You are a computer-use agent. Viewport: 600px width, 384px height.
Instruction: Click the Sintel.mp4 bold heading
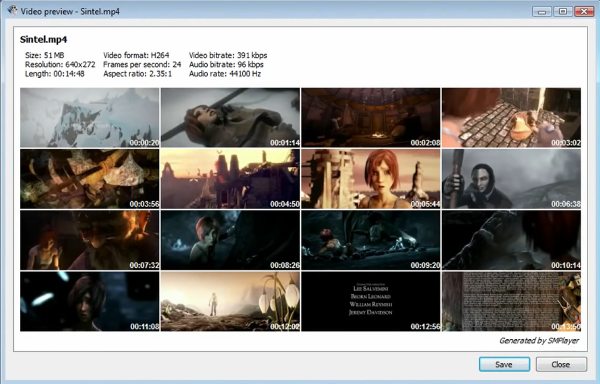[44, 39]
